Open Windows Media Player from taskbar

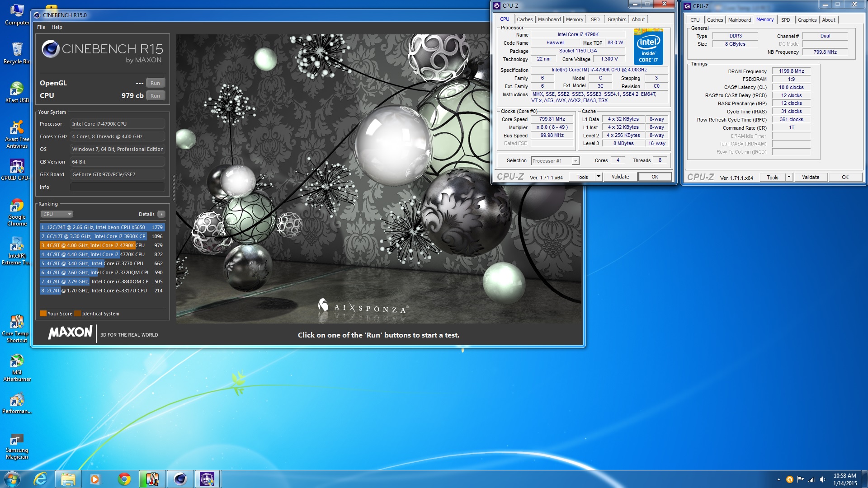[95, 479]
